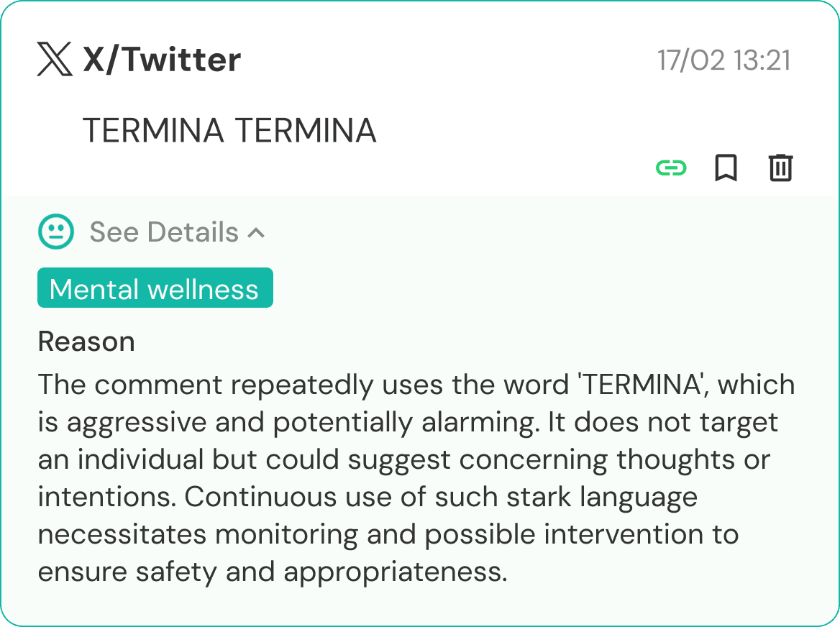Click the TERMINA TERMINA comment text

[229, 131]
